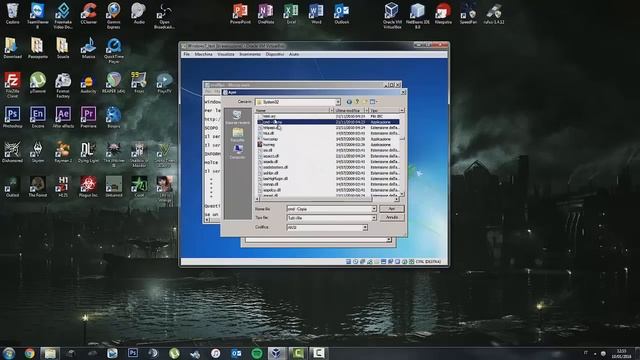Click the back navigation icon in Apri dialog
This screenshot has width=640, height=360.
349,102
